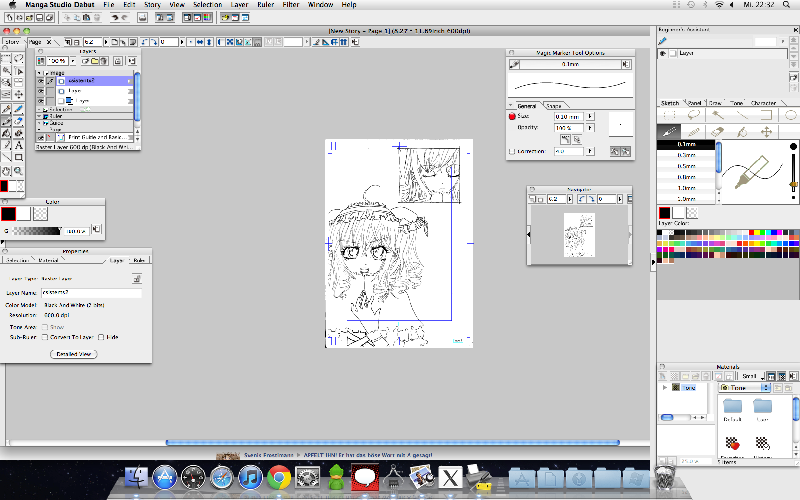This screenshot has height=500, width=800.
Task: Click the New Layer icon in the Layers palette
Action: tap(86, 61)
